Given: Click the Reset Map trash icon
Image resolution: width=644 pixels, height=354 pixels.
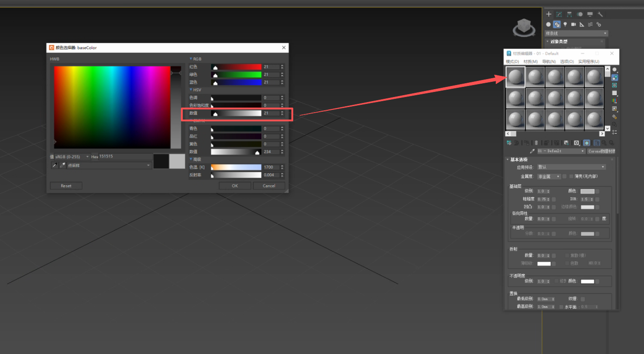Looking at the screenshot, I should pyautogui.click(x=536, y=143).
